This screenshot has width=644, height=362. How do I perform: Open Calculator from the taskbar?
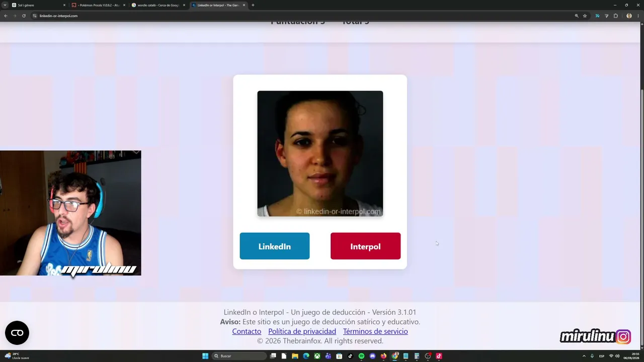(x=417, y=356)
